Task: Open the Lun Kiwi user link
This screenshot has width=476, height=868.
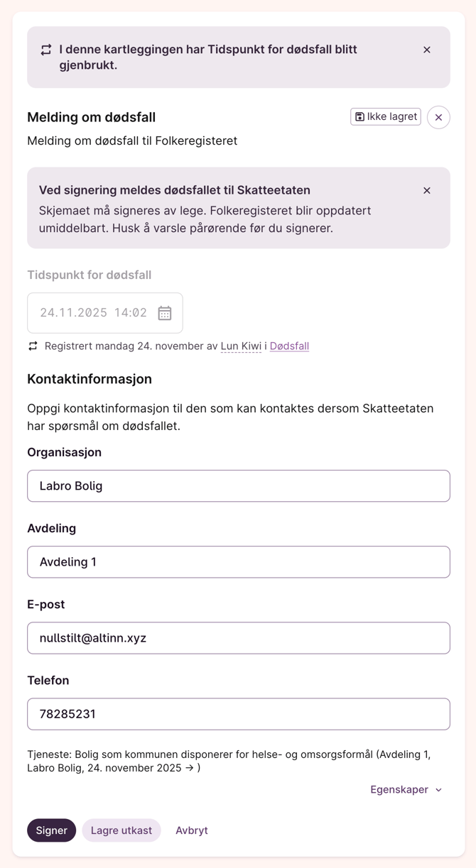Action: click(241, 346)
